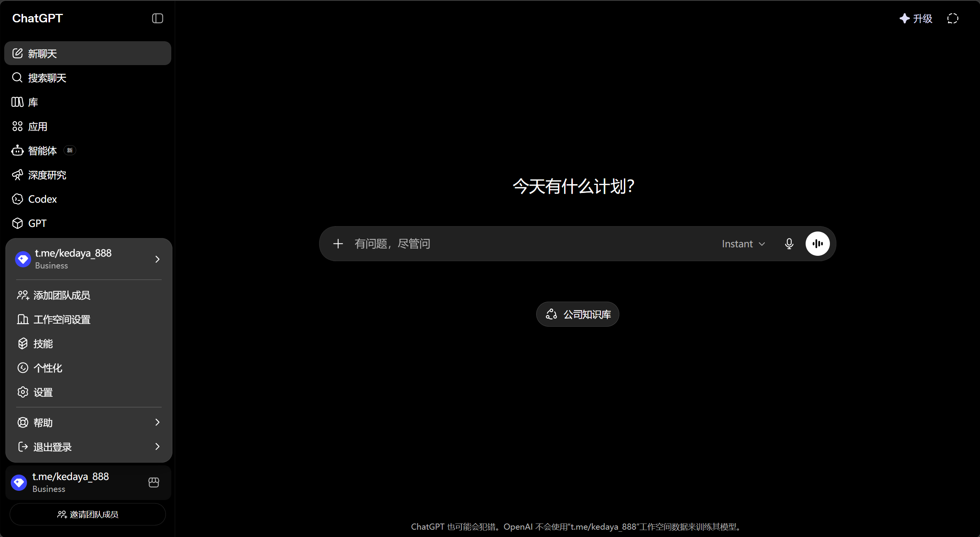The image size is (980, 537).
Task: Open Deep Research (深度研究)
Action: 88,175
